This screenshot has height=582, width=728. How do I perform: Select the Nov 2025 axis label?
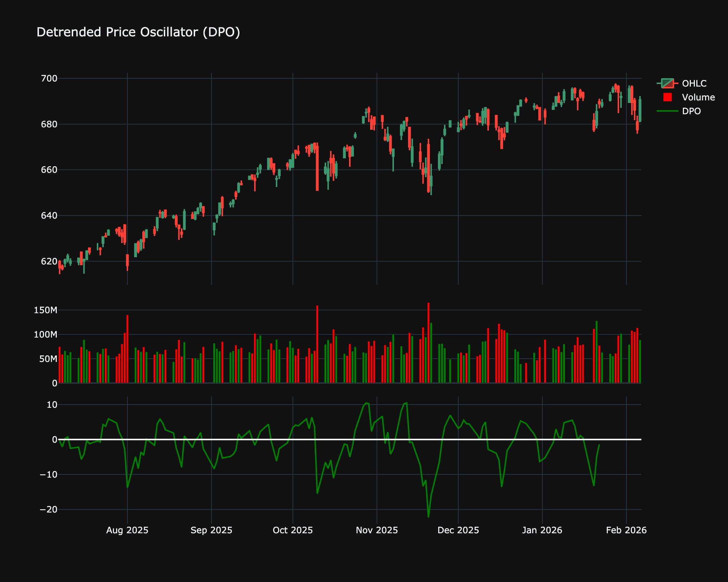point(377,530)
